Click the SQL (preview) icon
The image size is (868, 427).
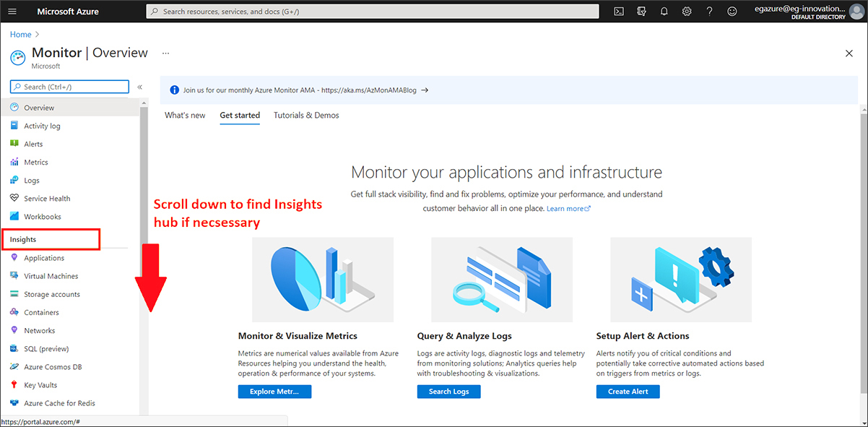(x=14, y=348)
